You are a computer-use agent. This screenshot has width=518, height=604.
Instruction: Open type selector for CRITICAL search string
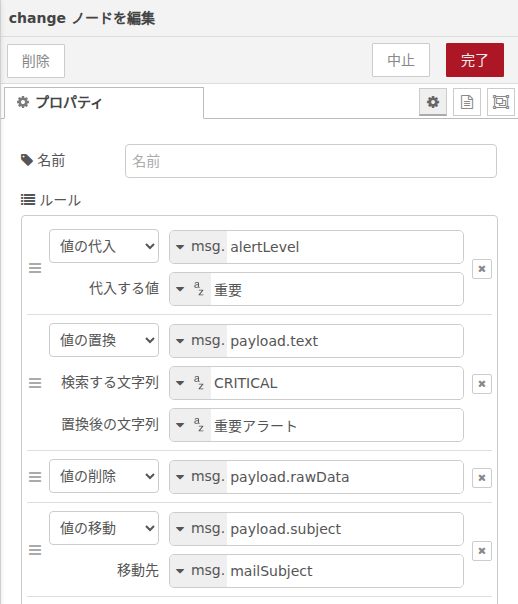190,383
